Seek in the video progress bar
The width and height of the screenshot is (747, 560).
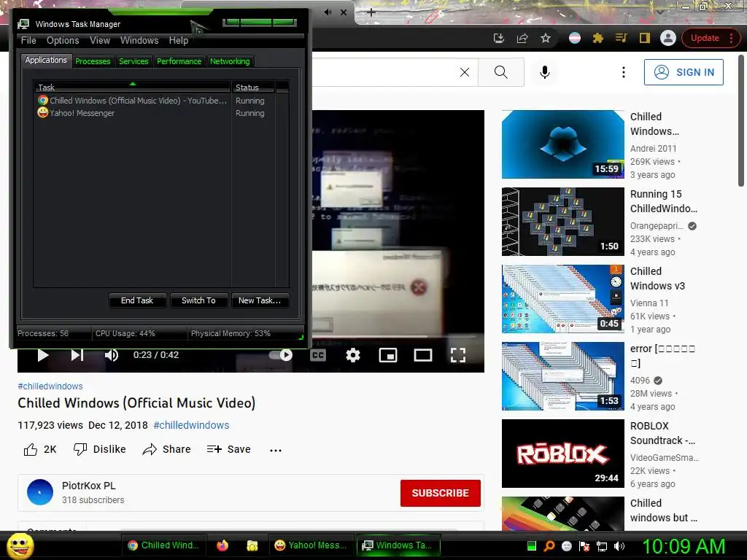click(394, 337)
